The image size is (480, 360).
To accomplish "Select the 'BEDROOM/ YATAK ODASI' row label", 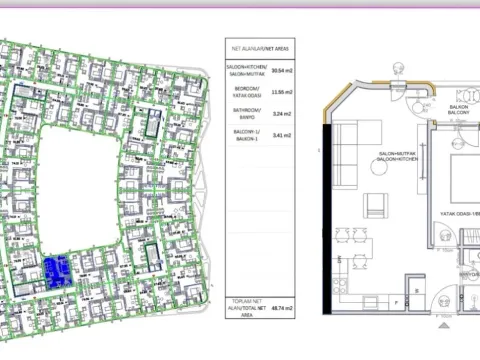I will coord(247,92).
